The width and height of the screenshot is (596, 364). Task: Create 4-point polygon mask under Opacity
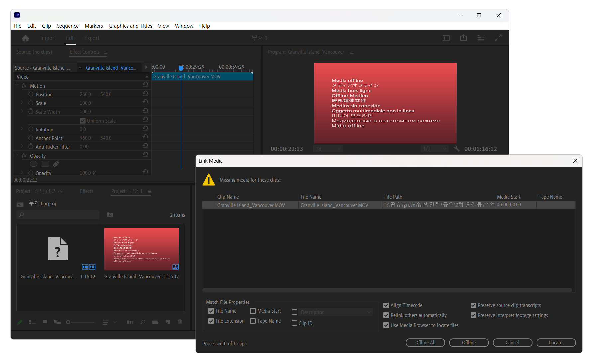45,164
